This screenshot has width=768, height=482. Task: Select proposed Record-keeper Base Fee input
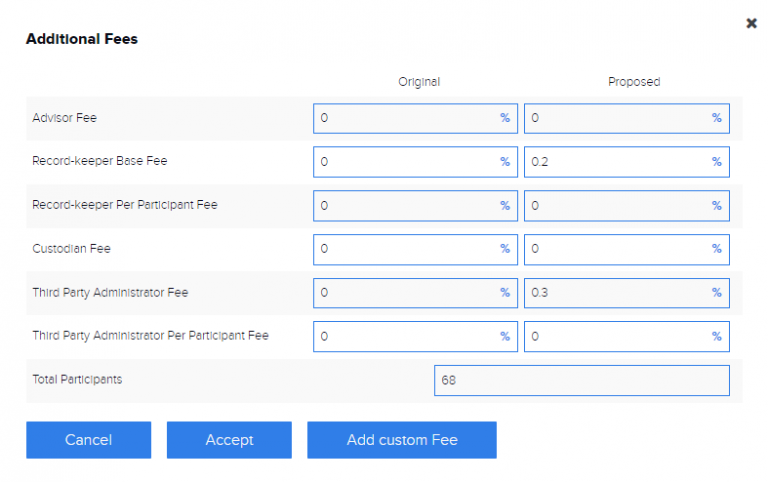(x=615, y=162)
